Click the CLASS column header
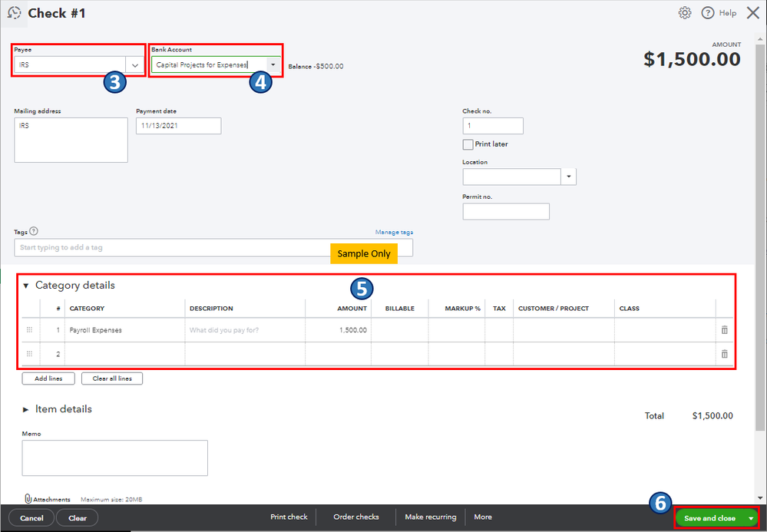Image resolution: width=767 pixels, height=532 pixels. pyautogui.click(x=629, y=309)
